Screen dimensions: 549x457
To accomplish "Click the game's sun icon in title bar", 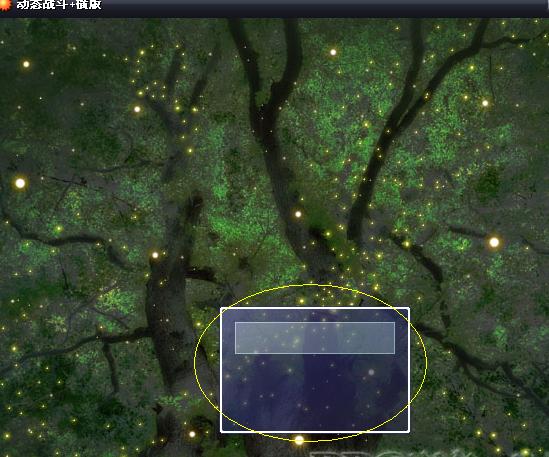I will 5,5.
